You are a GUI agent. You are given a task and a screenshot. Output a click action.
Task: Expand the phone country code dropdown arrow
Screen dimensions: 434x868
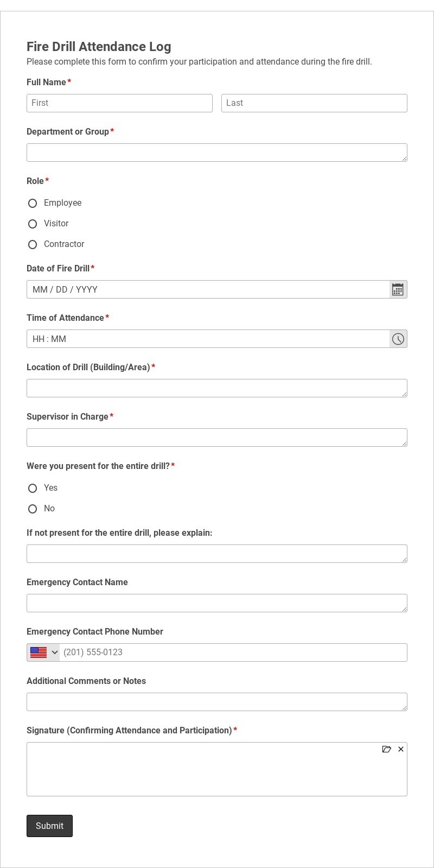(55, 652)
